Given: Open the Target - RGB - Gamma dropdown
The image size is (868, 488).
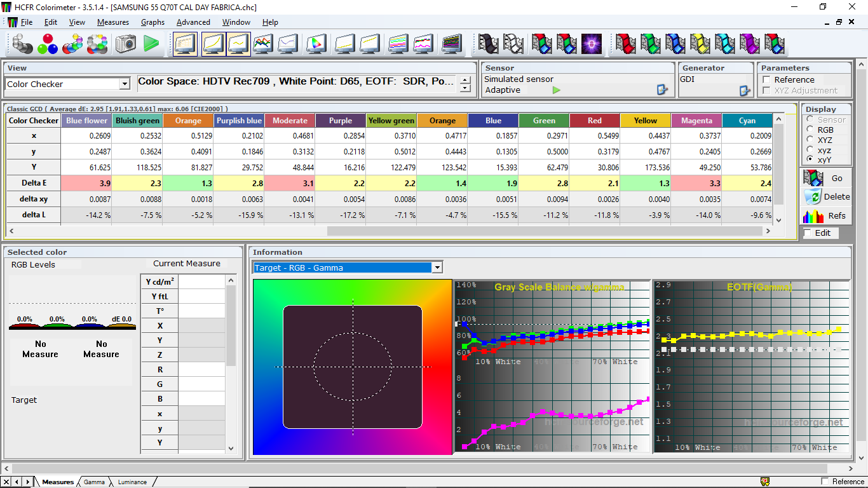Looking at the screenshot, I should pyautogui.click(x=437, y=268).
